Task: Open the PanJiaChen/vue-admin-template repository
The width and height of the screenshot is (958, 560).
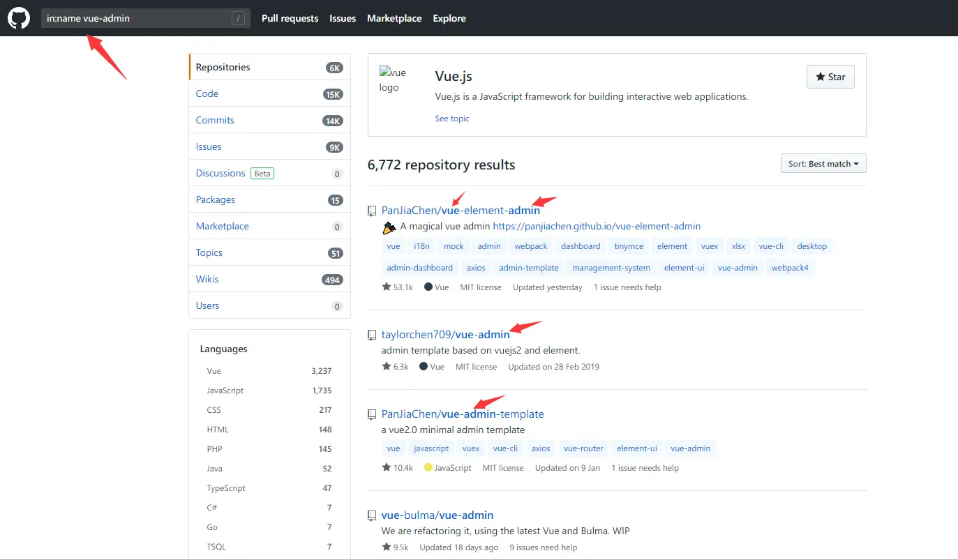Action: point(463,414)
